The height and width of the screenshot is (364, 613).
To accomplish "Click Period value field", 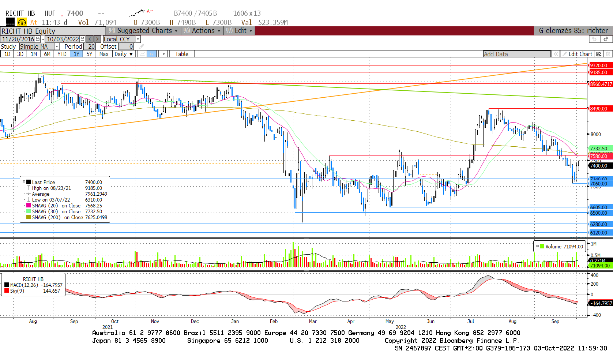I will (90, 46).
